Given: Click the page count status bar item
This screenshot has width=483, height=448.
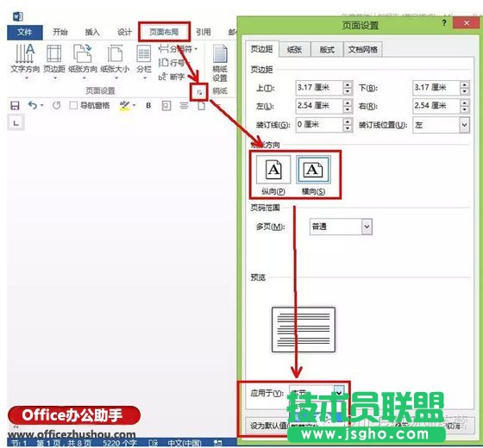Looking at the screenshot, I should coord(64,443).
